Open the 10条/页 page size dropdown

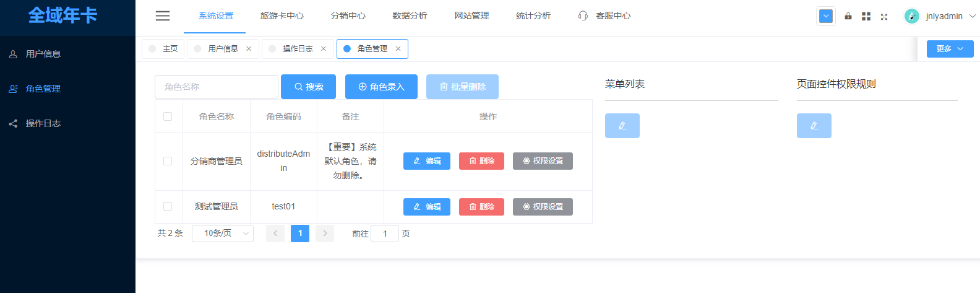click(223, 234)
